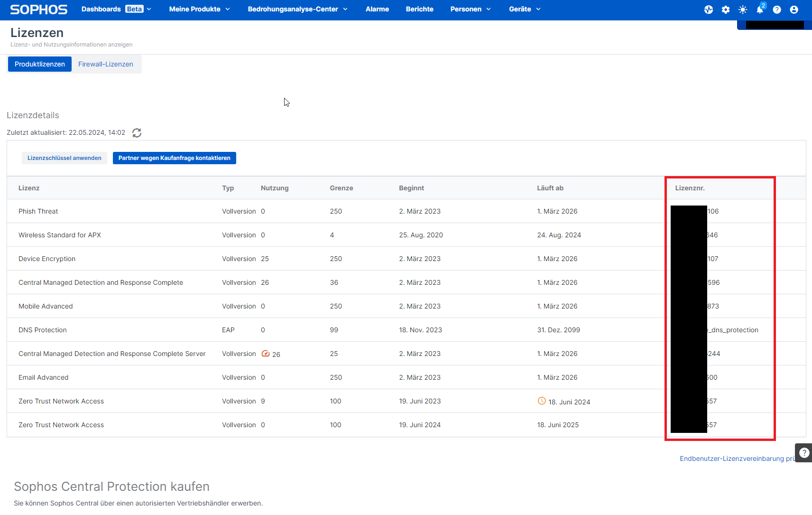Image resolution: width=812 pixels, height=515 pixels.
Task: Click the Lizenznr. column header
Action: coord(690,188)
